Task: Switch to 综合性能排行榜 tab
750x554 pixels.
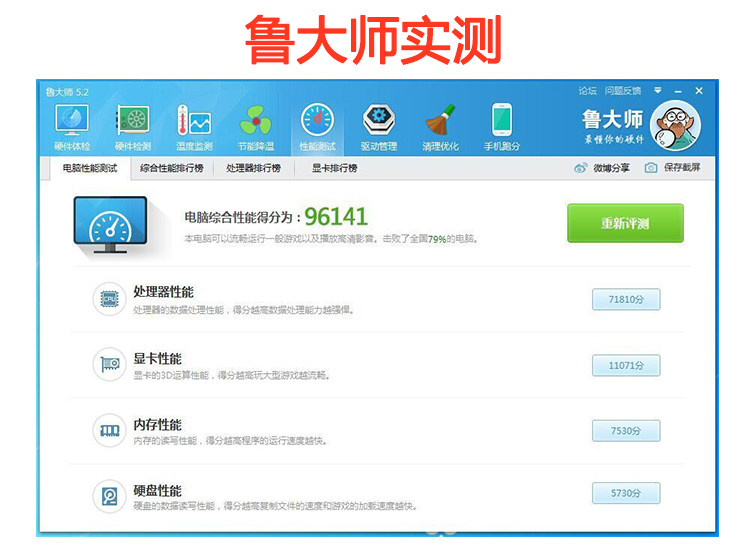Action: (x=172, y=168)
